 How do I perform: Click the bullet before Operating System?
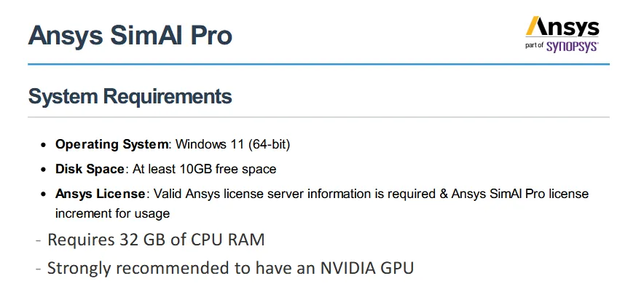[44, 145]
